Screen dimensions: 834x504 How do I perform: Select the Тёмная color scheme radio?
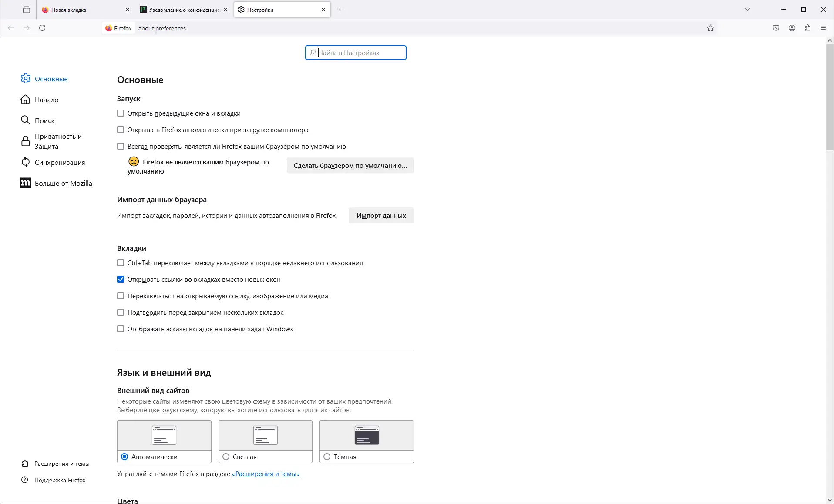pos(327,457)
